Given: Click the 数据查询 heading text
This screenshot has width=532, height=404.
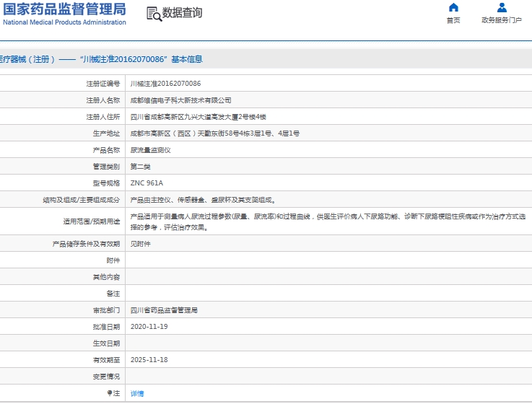Looking at the screenshot, I should [182, 13].
